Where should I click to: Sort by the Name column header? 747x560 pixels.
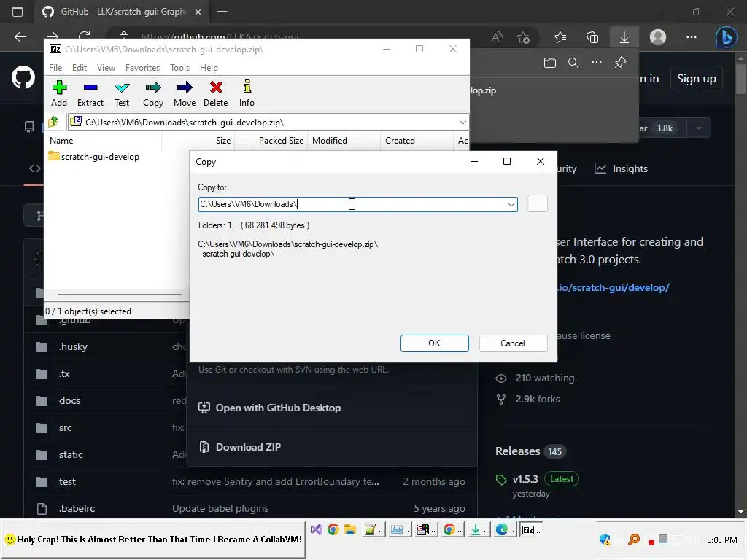coord(103,141)
